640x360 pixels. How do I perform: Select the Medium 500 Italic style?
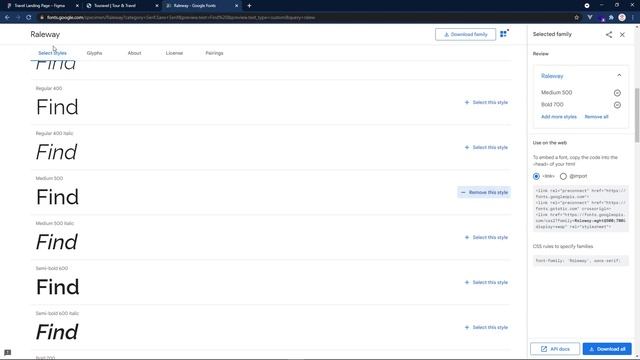coord(486,238)
